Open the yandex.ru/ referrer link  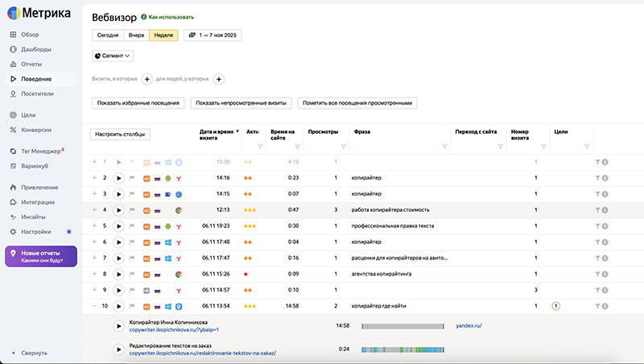point(469,326)
